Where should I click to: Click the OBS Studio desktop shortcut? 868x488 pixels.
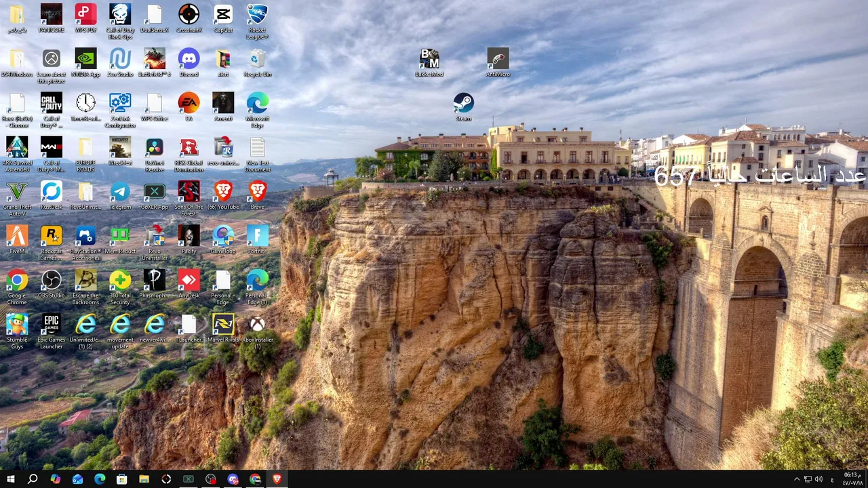[52, 283]
